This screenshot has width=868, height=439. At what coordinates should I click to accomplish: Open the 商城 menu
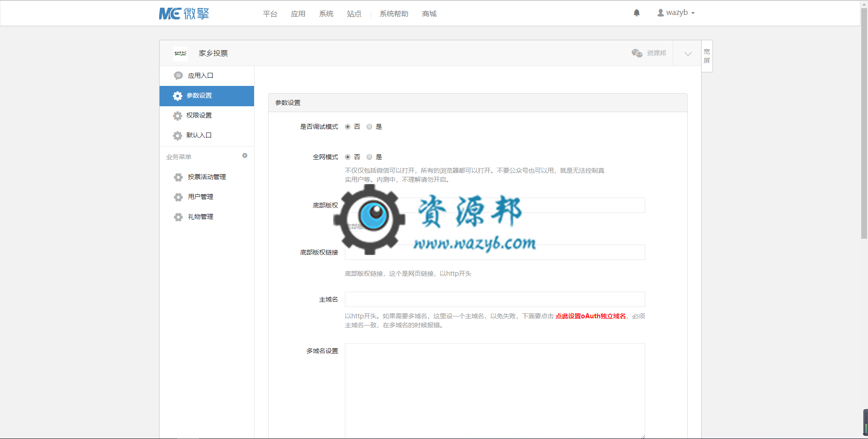(429, 14)
